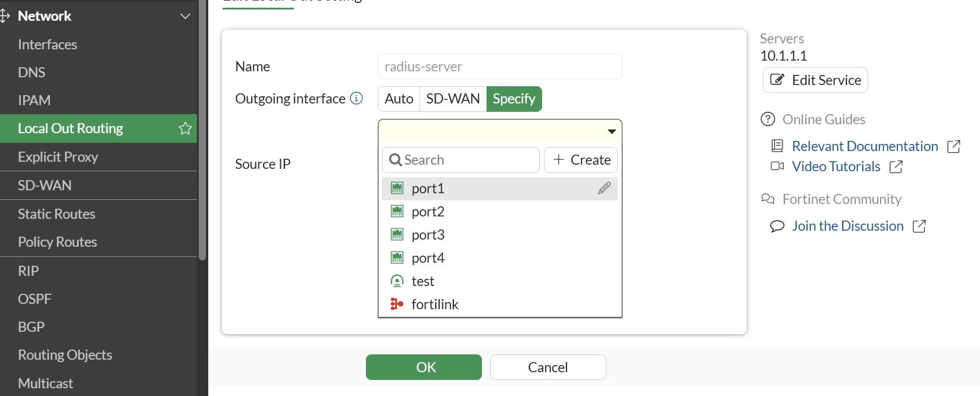Open external link icon beside Join the Discussion
980x396 pixels.
click(919, 226)
